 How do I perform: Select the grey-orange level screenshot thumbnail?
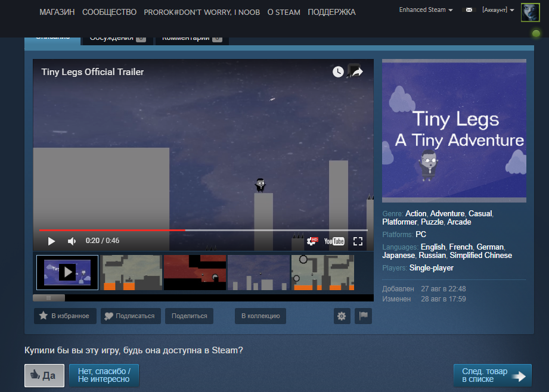tap(131, 272)
